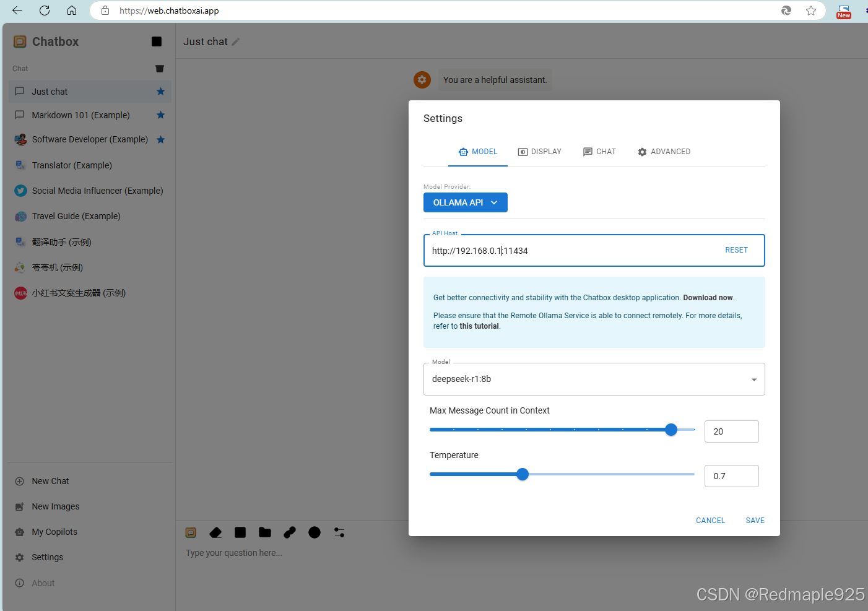Click the Chatbox logo icon
Screen dimensions: 868x611
20,41
